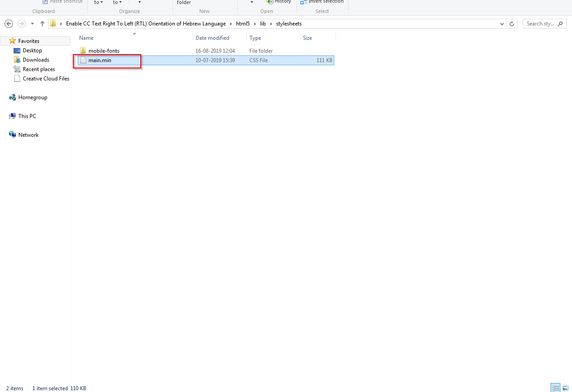This screenshot has height=392, width=572.
Task: Navigate to html5 in the address path
Action: [x=243, y=24]
